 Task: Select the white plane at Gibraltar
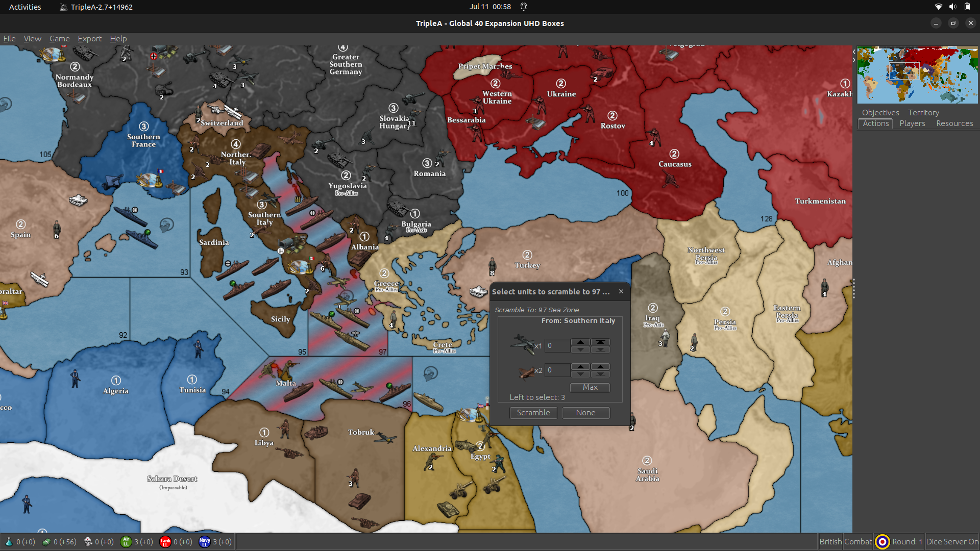pos(40,279)
